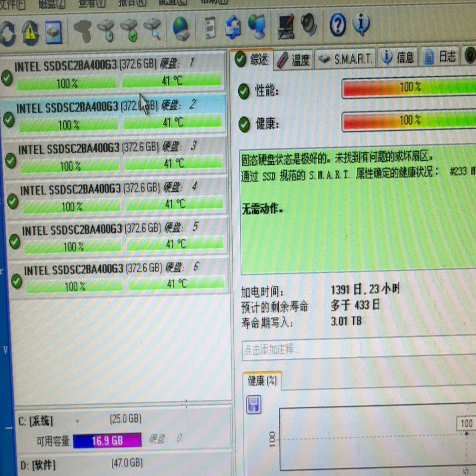Click the globe with disk toolbar icon

point(181,29)
